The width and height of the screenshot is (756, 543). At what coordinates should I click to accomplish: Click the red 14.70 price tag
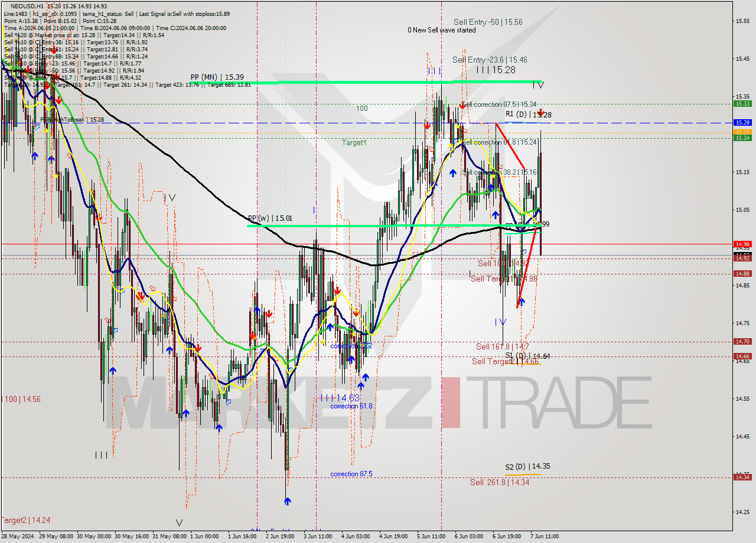tap(742, 341)
